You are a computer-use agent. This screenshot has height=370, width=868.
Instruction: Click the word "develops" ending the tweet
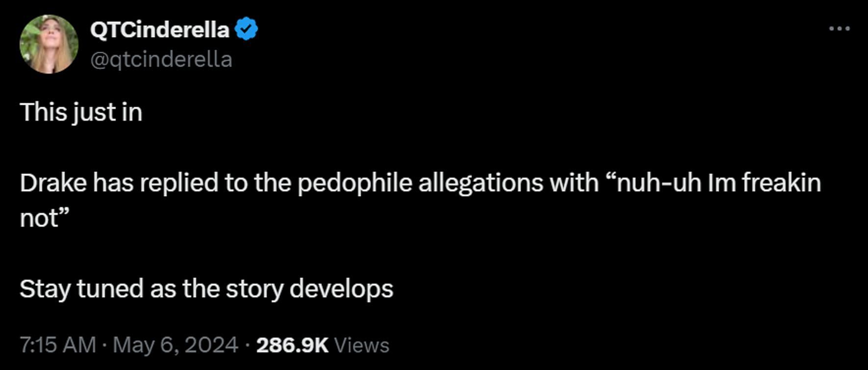click(341, 289)
